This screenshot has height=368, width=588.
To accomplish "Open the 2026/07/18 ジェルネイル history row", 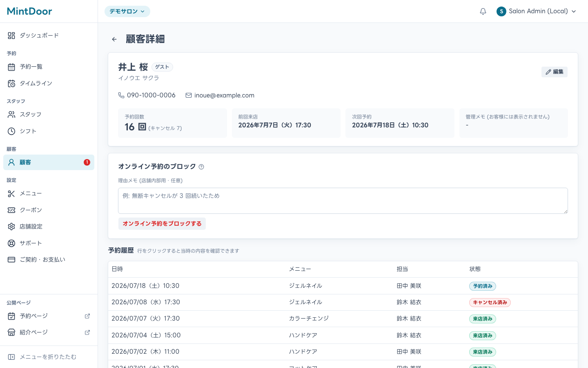I will click(343, 286).
